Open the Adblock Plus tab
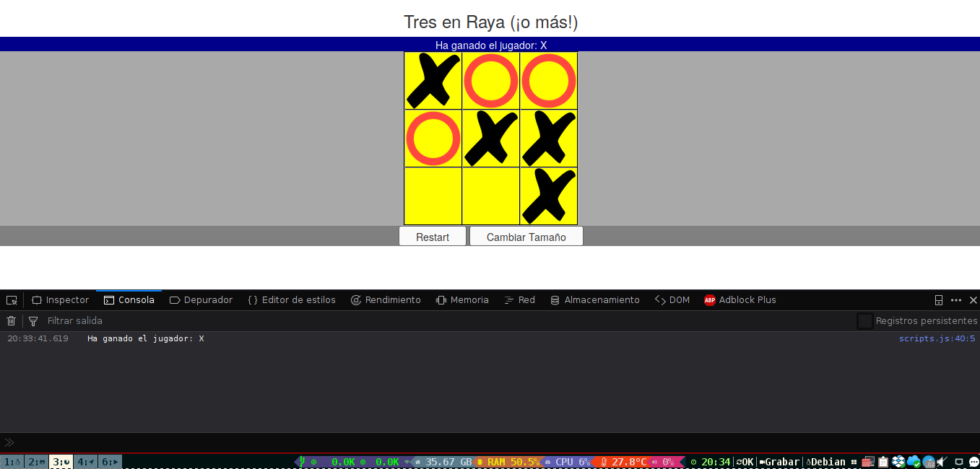Image resolution: width=980 pixels, height=469 pixels. pyautogui.click(x=740, y=300)
